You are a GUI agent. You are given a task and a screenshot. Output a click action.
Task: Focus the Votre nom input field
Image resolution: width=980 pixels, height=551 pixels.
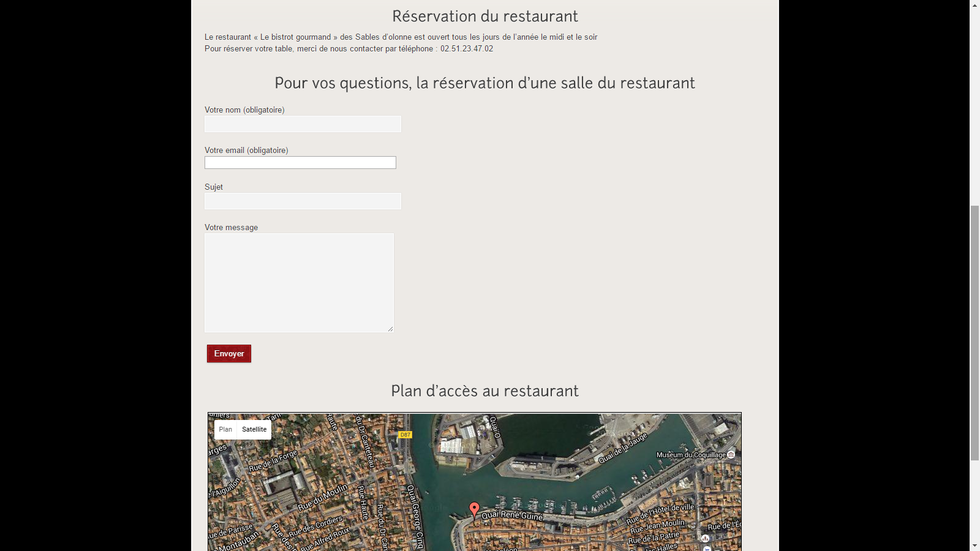(x=303, y=124)
